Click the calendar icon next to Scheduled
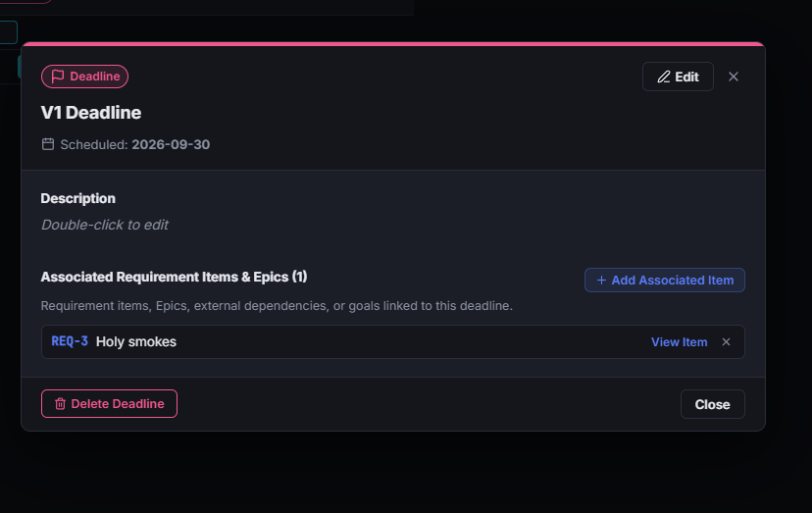The height and width of the screenshot is (513, 812). (48, 144)
